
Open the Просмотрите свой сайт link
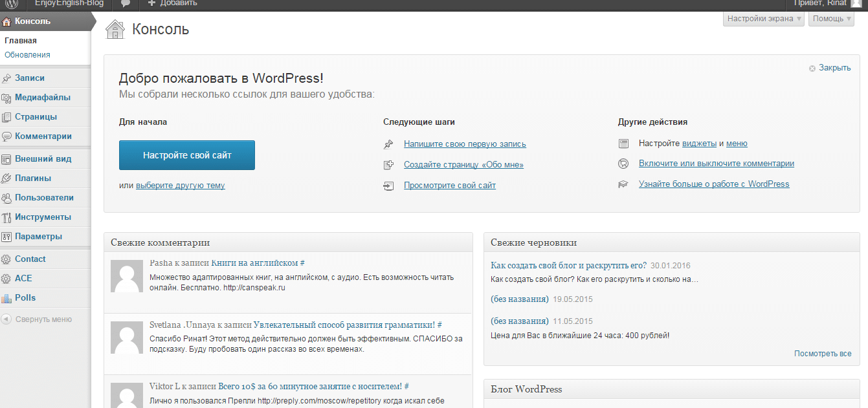450,186
